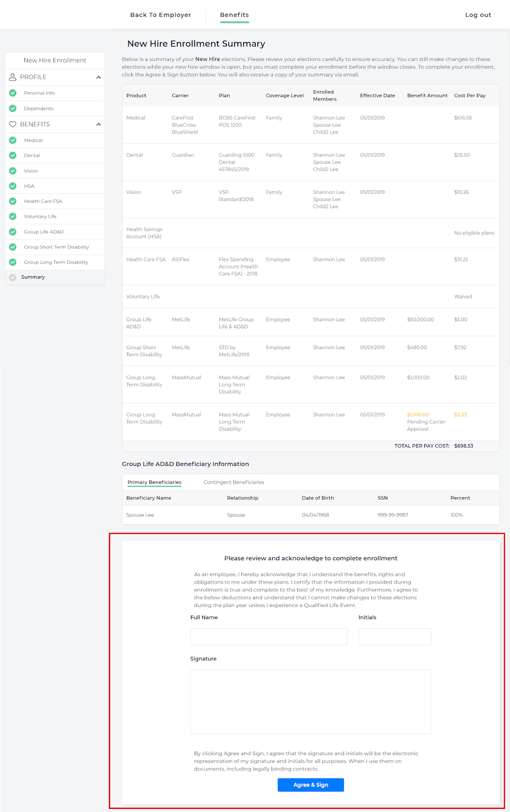Screen dimensions: 510x812
Task: Switch to Contingent Beneficiaries tab
Action: (234, 482)
